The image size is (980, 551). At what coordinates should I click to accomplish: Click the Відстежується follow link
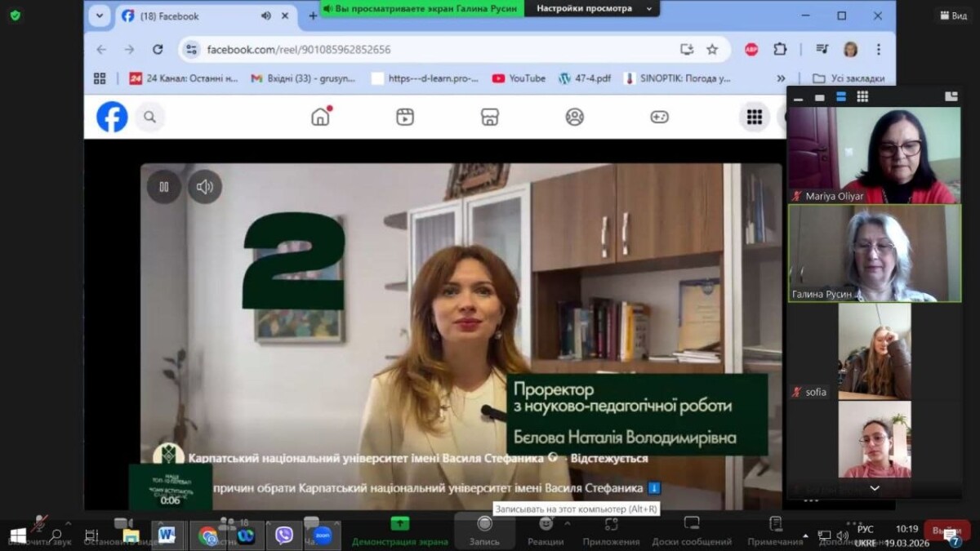tap(608, 458)
